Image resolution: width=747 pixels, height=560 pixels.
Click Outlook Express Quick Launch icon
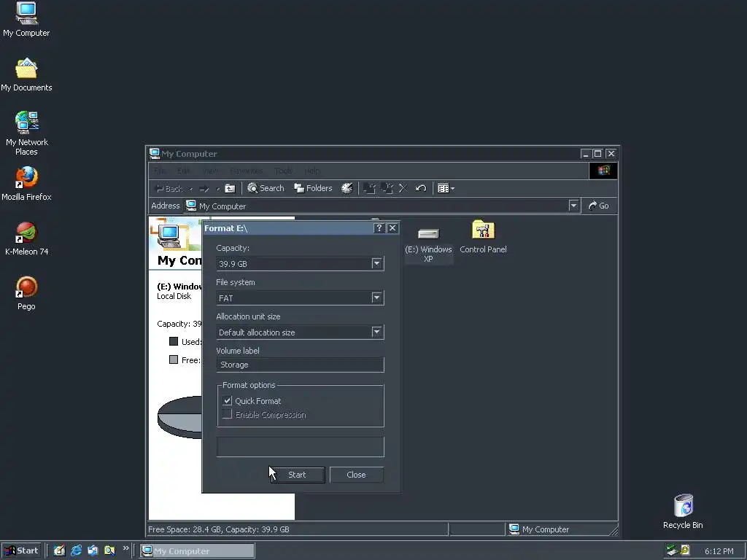point(93,551)
